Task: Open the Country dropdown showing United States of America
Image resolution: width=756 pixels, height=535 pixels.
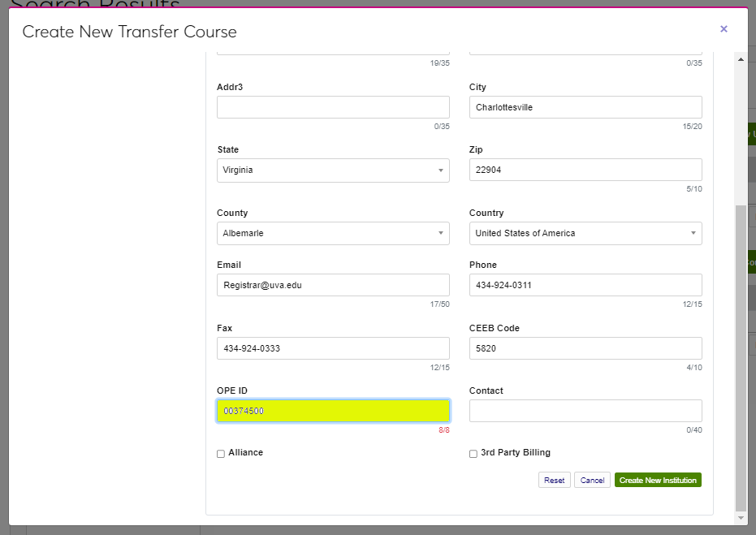Action: pos(585,233)
